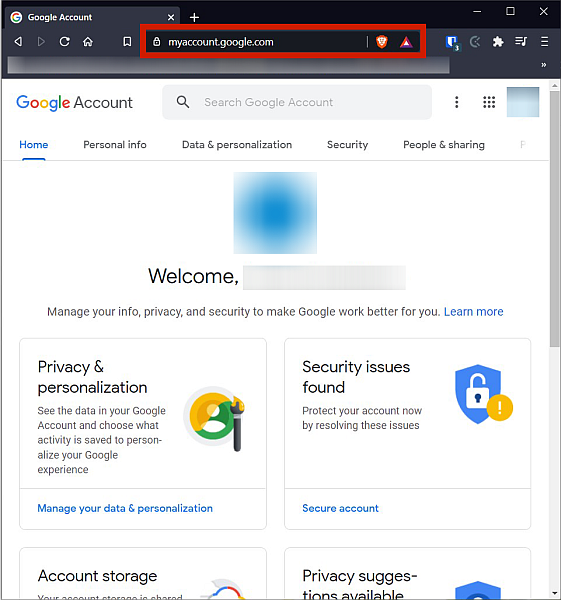
Task: Go to the browser home page
Action: tap(88, 41)
